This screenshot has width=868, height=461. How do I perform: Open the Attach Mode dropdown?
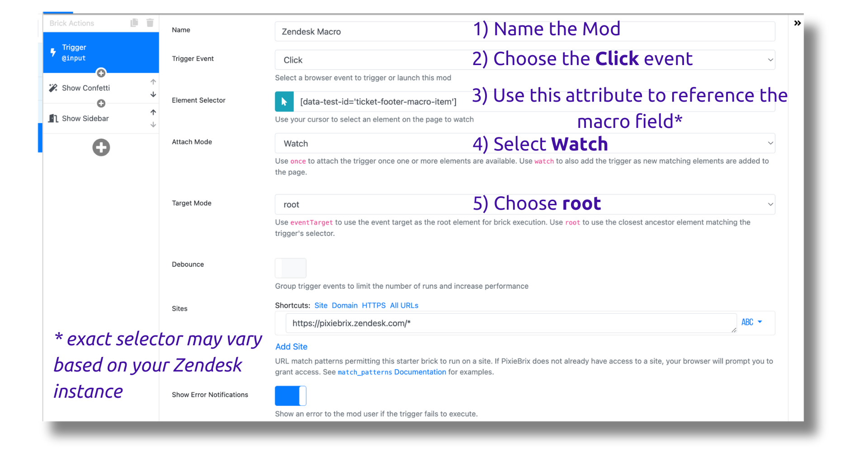[770, 143]
